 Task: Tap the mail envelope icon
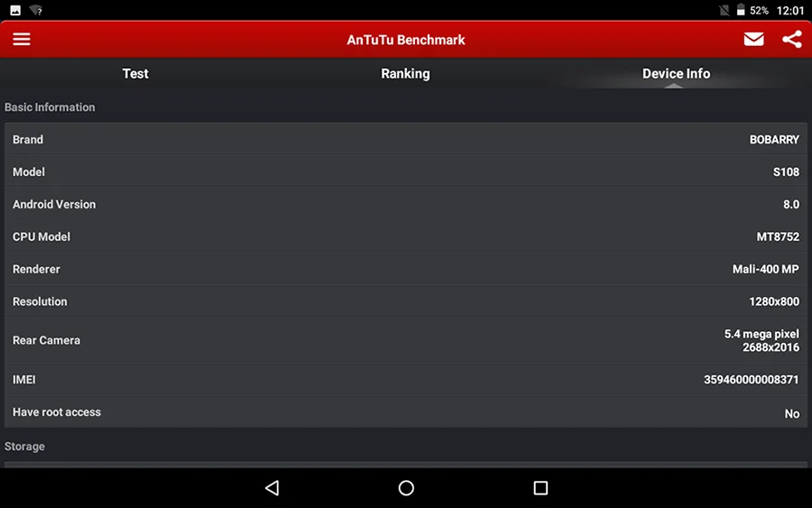[x=753, y=39]
